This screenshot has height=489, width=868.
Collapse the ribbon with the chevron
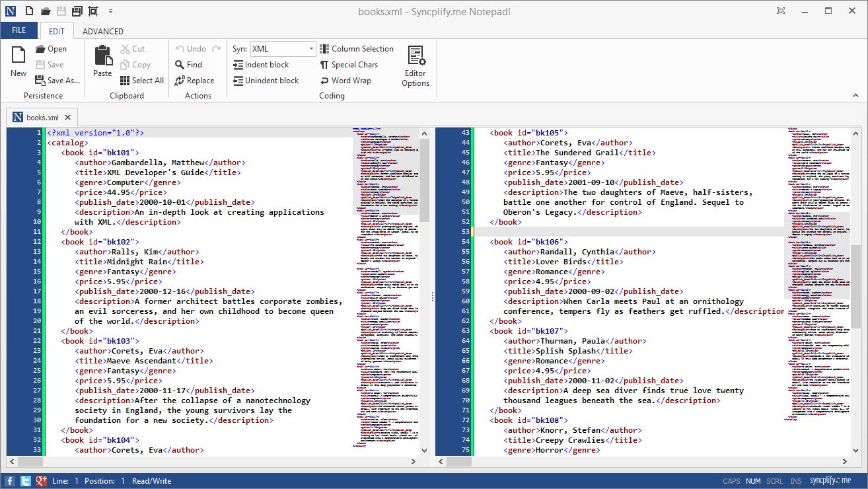(855, 94)
